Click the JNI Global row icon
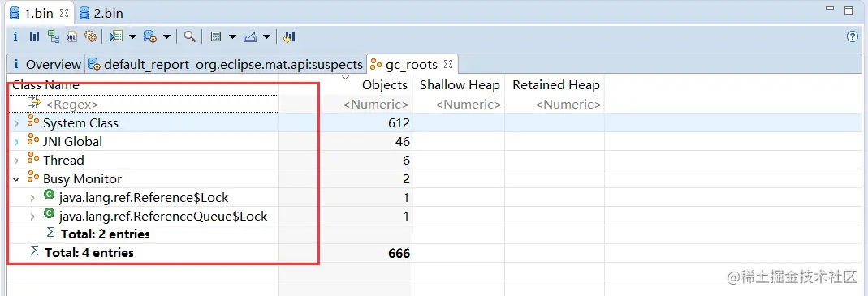 point(33,140)
